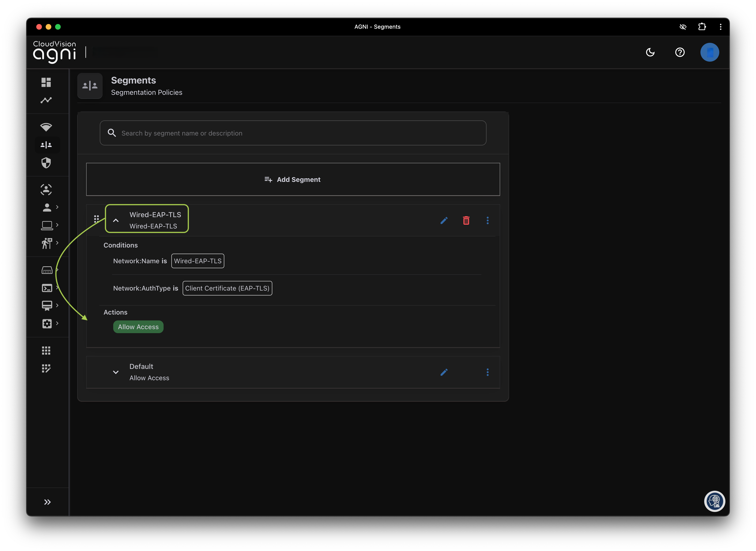Toggle the crossed-eye privacy icon in title bar
Viewport: 756px width, 551px height.
click(683, 27)
